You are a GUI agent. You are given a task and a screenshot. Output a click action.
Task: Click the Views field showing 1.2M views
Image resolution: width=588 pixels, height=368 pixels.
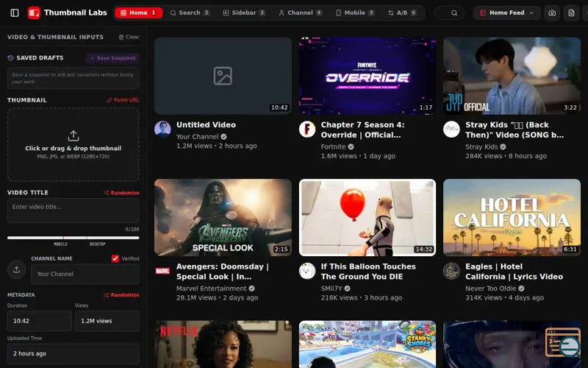coord(107,321)
